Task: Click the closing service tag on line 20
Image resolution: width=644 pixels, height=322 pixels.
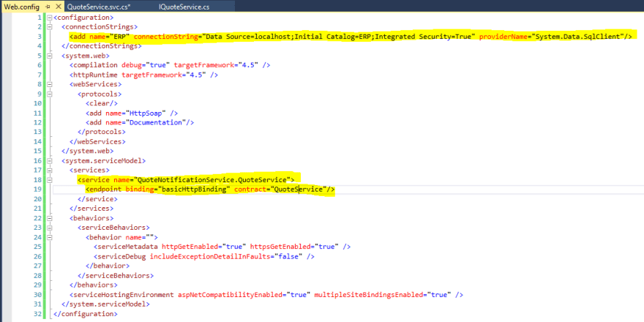Action: click(97, 199)
